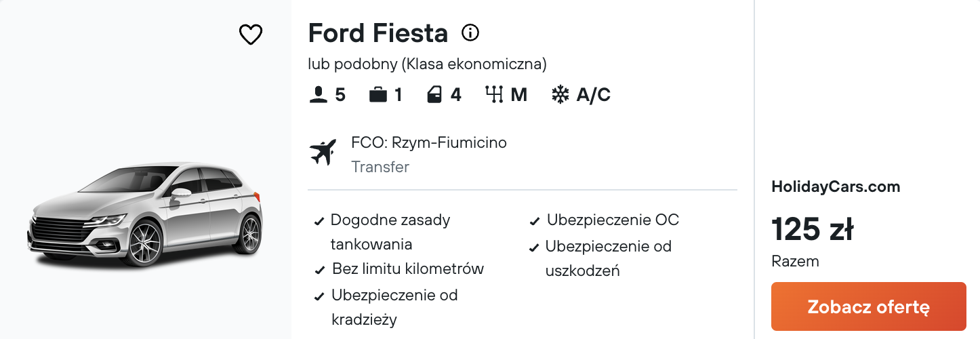Select Dogodne zasady tankowania feature
980x339 pixels.
[x=390, y=232]
